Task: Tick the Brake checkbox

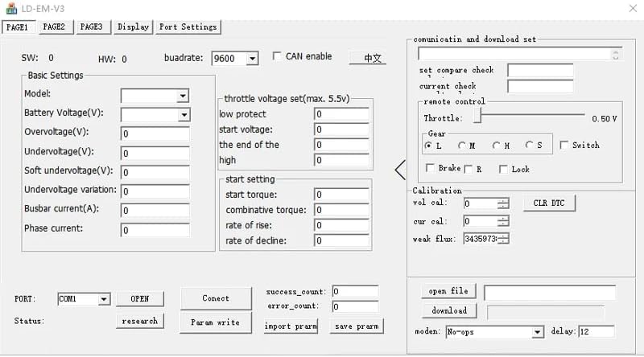Action: coord(430,168)
